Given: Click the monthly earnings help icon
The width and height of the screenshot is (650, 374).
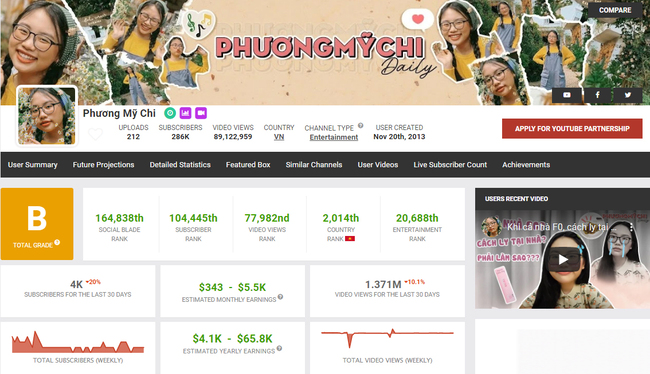Looking at the screenshot, I should tap(280, 296).
